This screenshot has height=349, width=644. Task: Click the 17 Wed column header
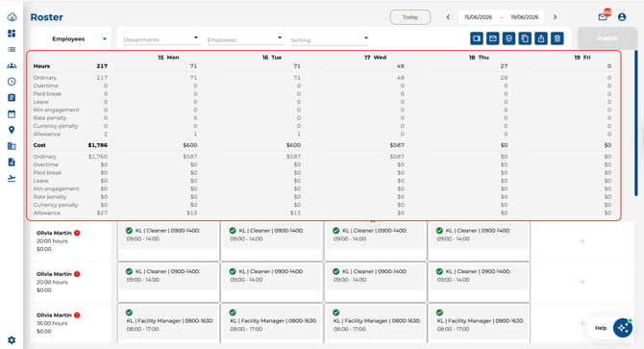pos(376,58)
